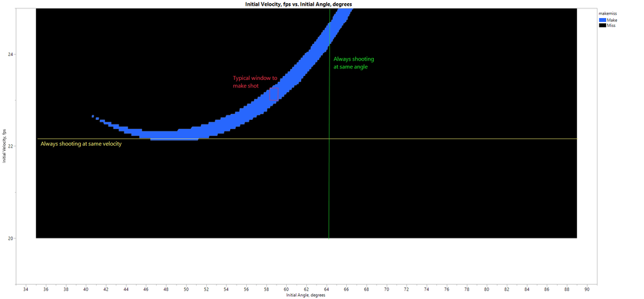This screenshot has width=644, height=299.
Task: Click y-axis tick label 24
Action: point(11,54)
